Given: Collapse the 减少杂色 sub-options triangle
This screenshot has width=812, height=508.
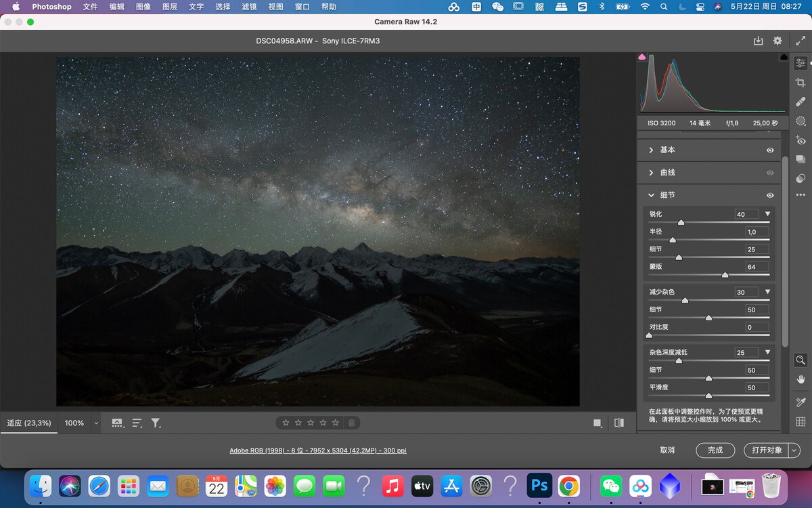Looking at the screenshot, I should (x=767, y=292).
